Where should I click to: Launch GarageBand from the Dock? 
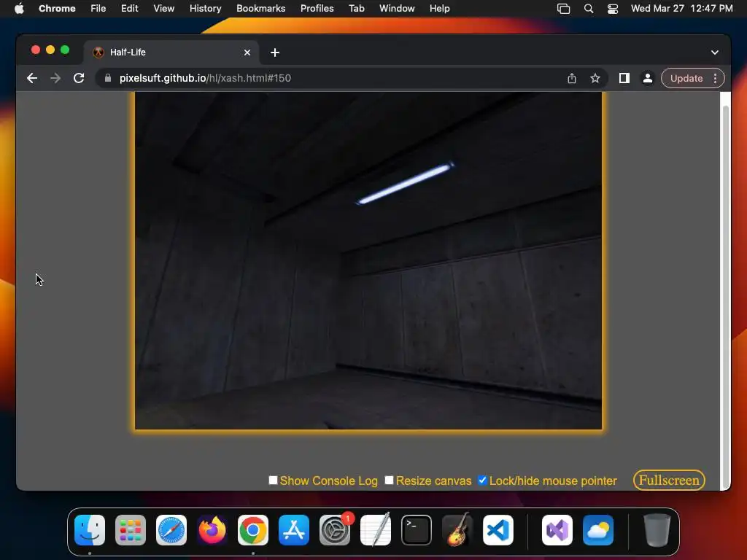coord(457,530)
